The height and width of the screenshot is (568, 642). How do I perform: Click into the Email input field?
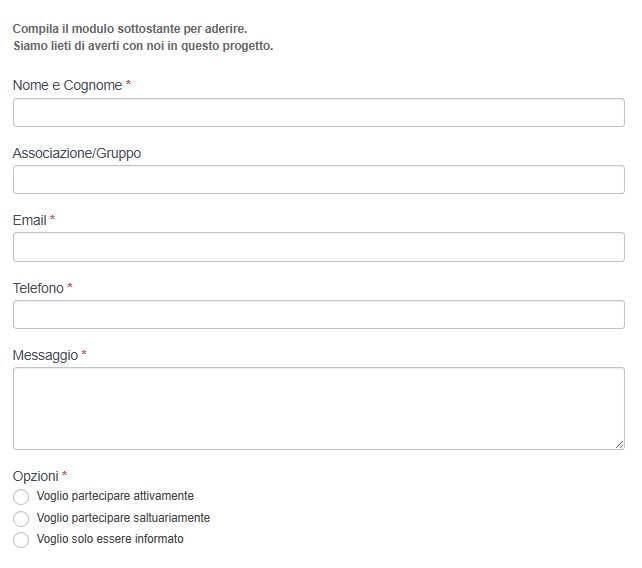pos(319,247)
